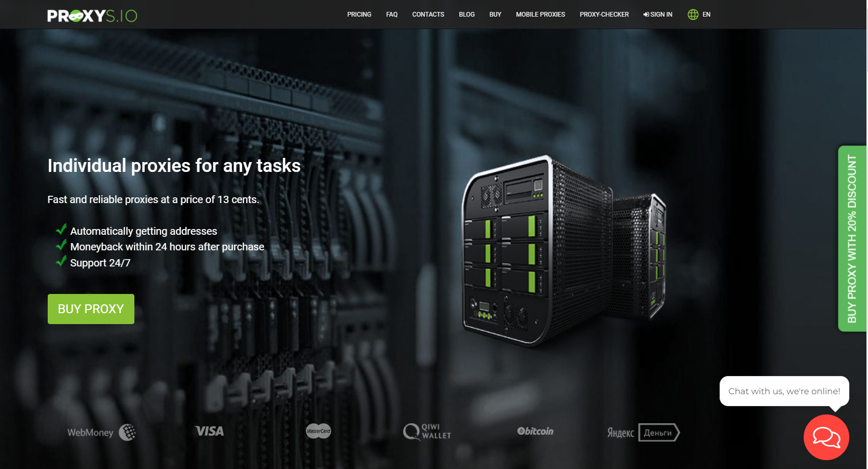This screenshot has width=868, height=469.
Task: Click the PROXYS.IO logo
Action: (92, 16)
